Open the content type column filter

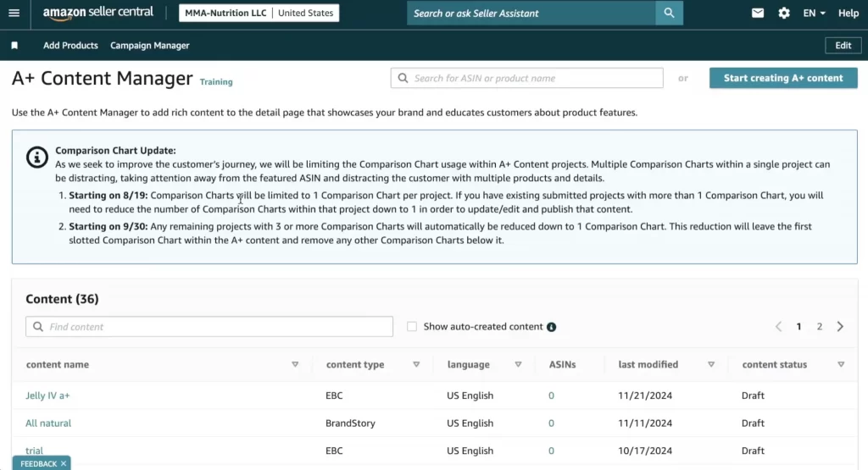416,364
